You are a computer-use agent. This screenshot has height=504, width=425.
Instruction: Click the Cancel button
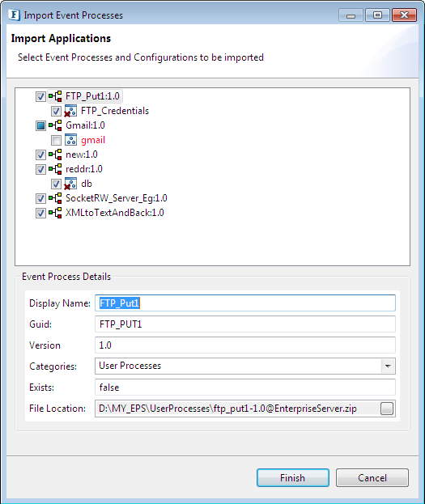click(372, 477)
